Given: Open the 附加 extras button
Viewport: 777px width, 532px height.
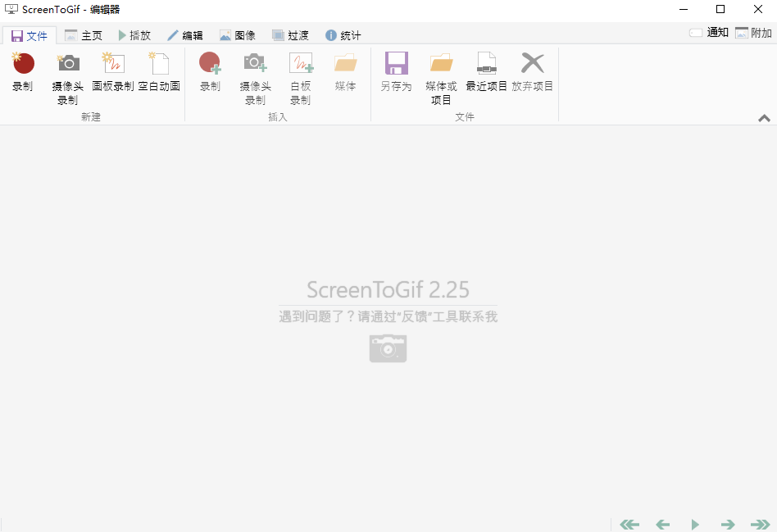Looking at the screenshot, I should pyautogui.click(x=753, y=33).
